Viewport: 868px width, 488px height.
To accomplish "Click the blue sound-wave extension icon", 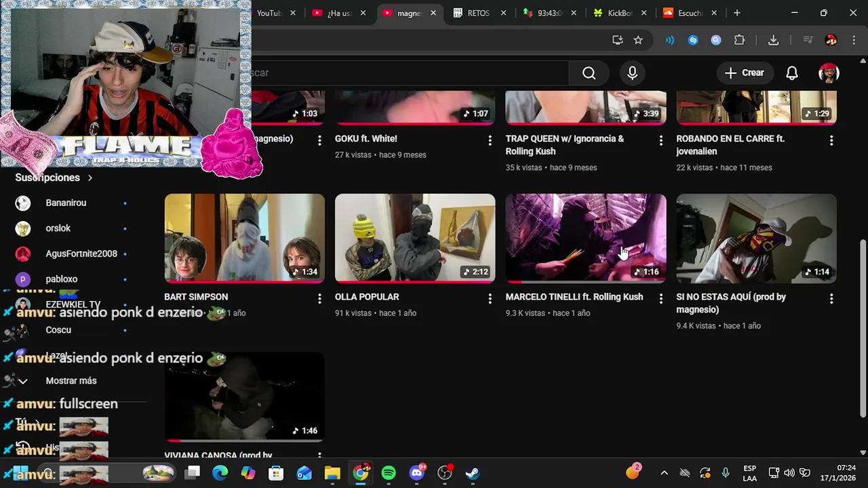I will coord(670,40).
